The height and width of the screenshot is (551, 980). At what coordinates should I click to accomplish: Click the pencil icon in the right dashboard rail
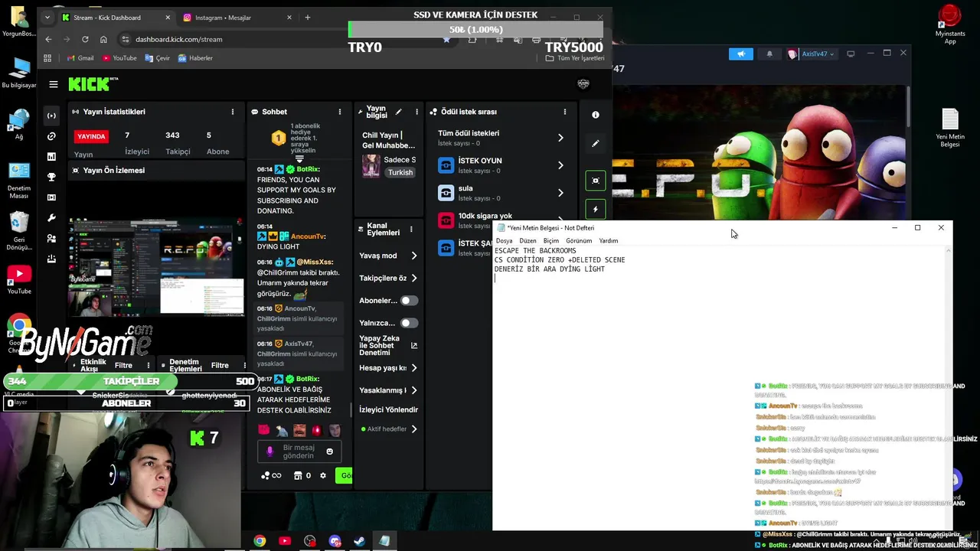click(x=596, y=143)
